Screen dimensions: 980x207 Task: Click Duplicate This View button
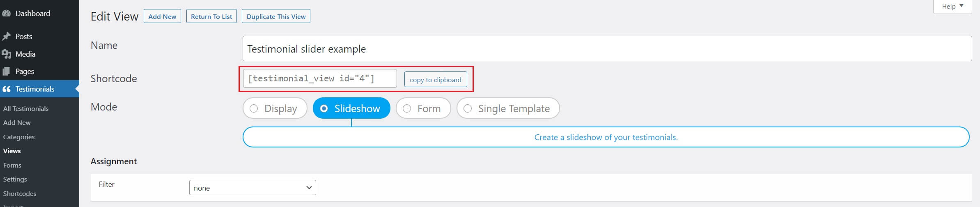point(276,16)
